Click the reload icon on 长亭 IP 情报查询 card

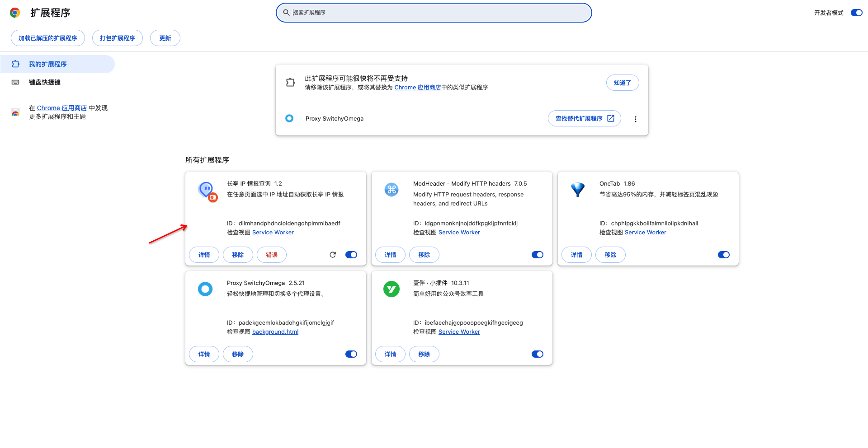[x=333, y=255]
